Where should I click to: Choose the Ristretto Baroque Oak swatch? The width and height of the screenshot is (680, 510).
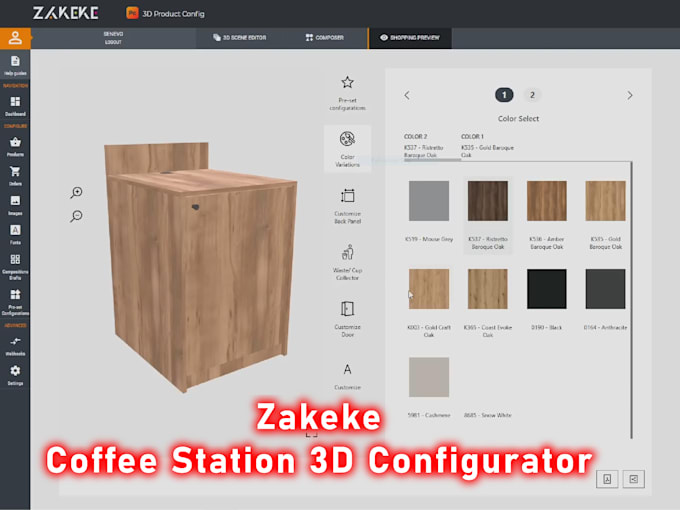click(487, 201)
